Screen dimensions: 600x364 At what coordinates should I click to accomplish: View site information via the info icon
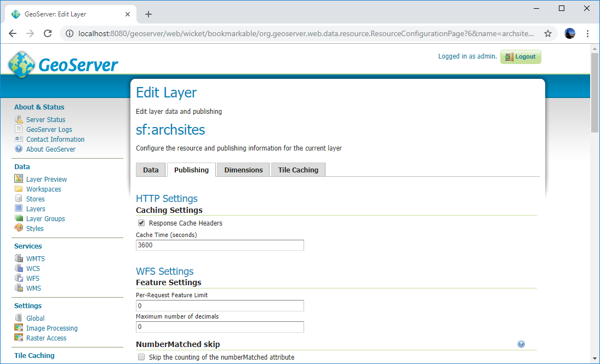pos(70,33)
